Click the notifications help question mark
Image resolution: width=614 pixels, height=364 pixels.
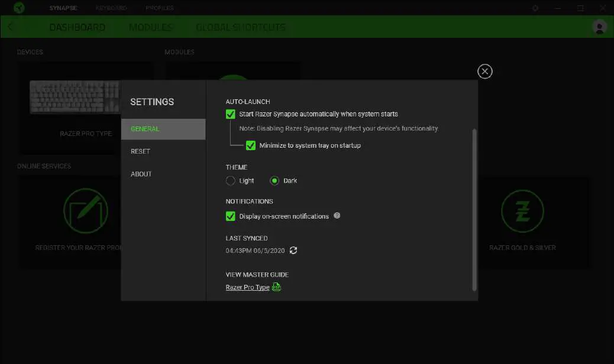point(337,216)
